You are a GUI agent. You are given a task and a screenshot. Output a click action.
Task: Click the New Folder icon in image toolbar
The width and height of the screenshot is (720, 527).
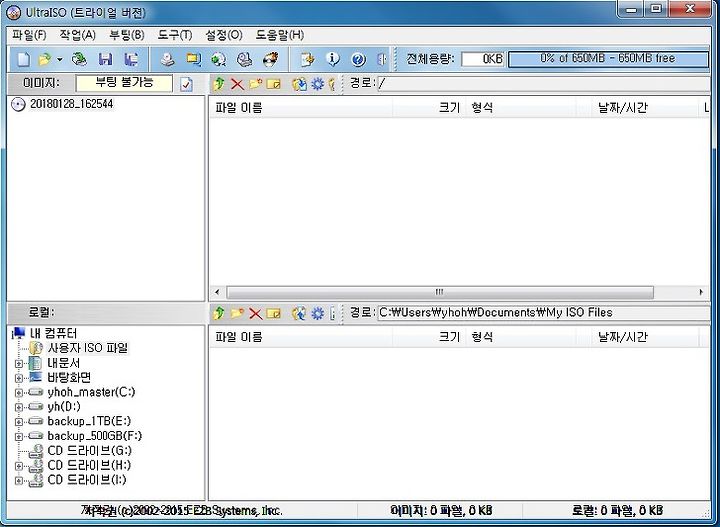(255, 84)
